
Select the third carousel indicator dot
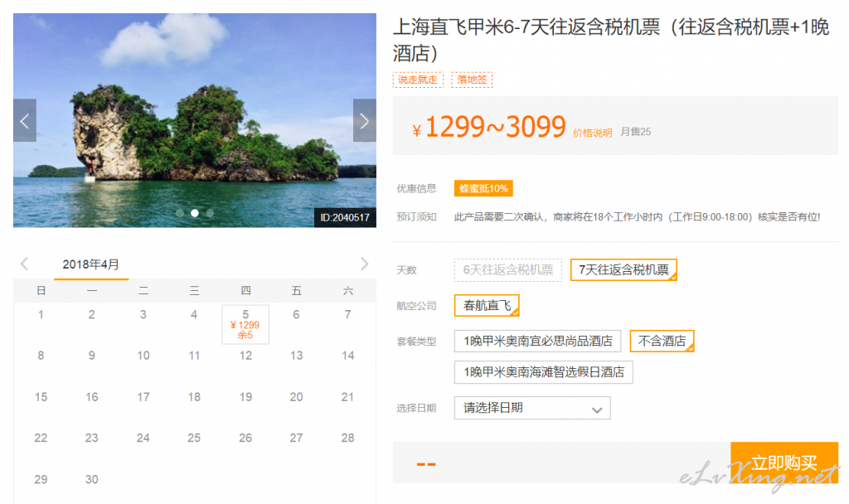click(210, 213)
